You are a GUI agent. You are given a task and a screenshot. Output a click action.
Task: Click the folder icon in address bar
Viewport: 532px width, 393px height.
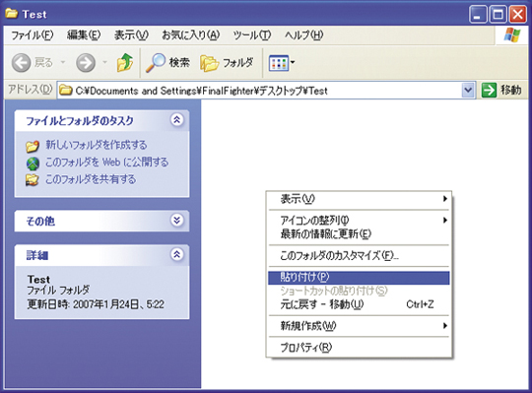pyautogui.click(x=66, y=91)
